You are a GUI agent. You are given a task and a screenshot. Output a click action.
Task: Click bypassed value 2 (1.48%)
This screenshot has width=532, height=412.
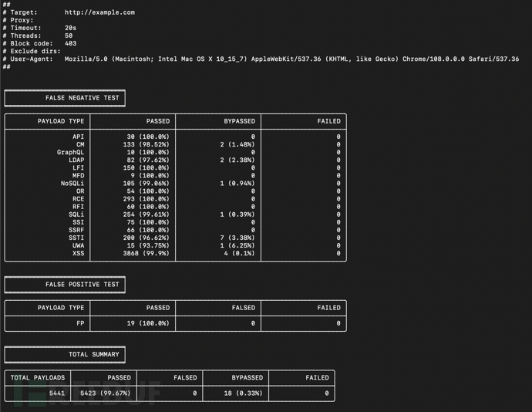click(237, 145)
